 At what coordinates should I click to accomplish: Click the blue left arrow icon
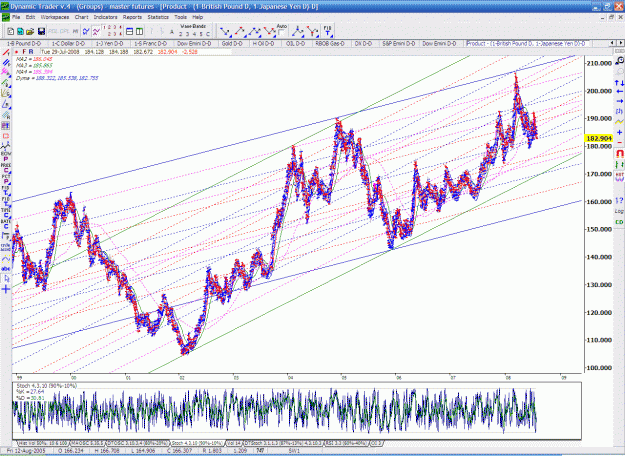(x=619, y=91)
